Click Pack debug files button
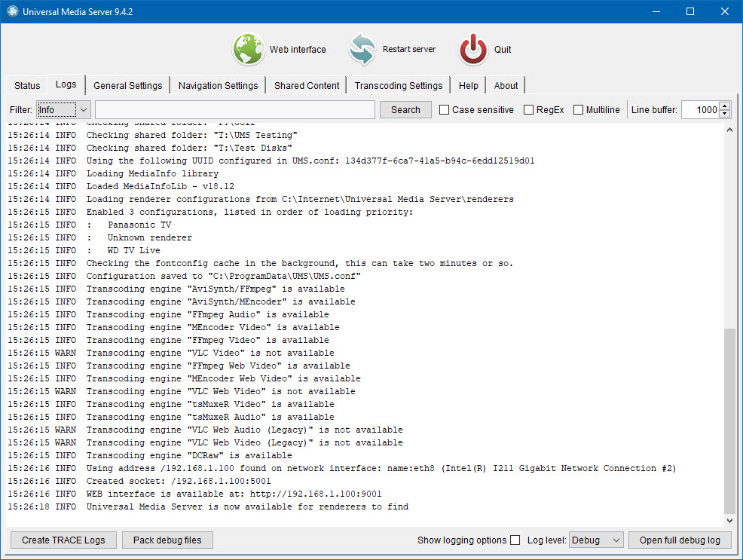 [167, 540]
